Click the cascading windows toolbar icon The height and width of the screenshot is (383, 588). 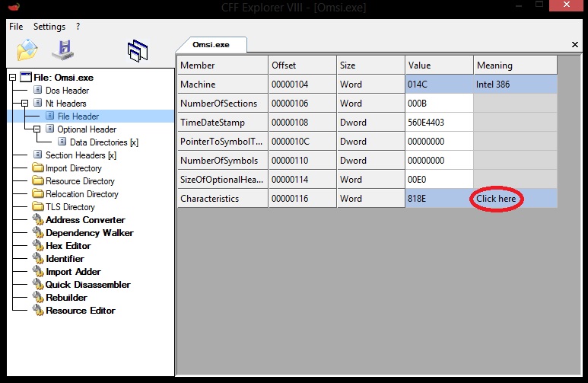137,51
